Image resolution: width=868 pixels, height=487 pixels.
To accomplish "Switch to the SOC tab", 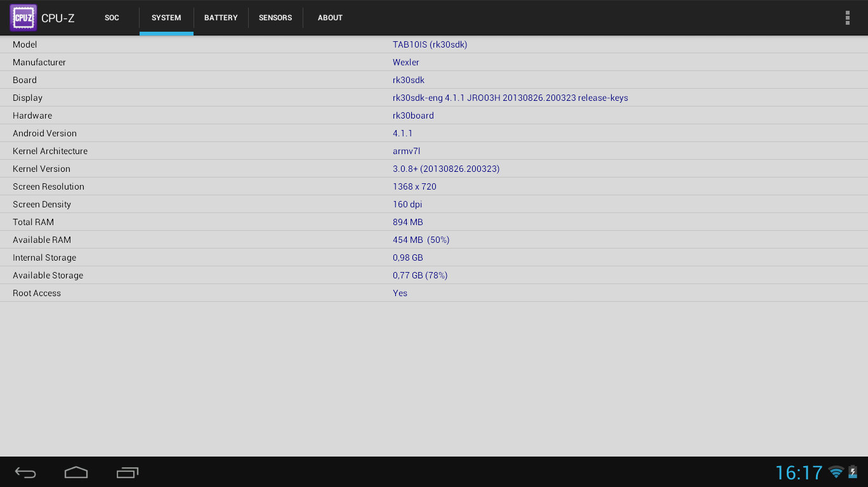I will click(112, 18).
